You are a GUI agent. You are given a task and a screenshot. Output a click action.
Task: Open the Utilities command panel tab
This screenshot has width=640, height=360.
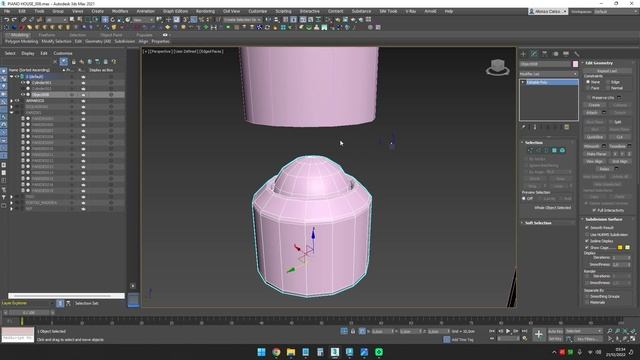coord(576,53)
